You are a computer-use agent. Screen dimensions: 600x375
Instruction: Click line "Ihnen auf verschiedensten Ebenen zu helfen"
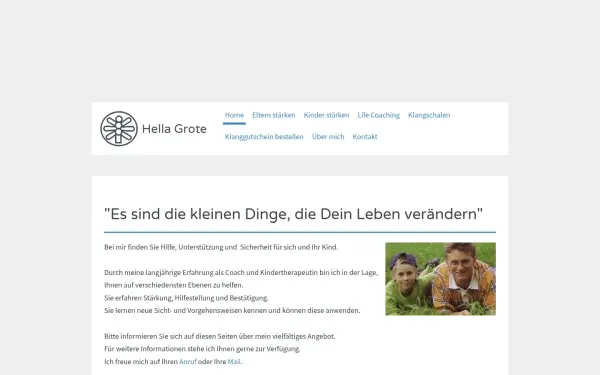174,285
